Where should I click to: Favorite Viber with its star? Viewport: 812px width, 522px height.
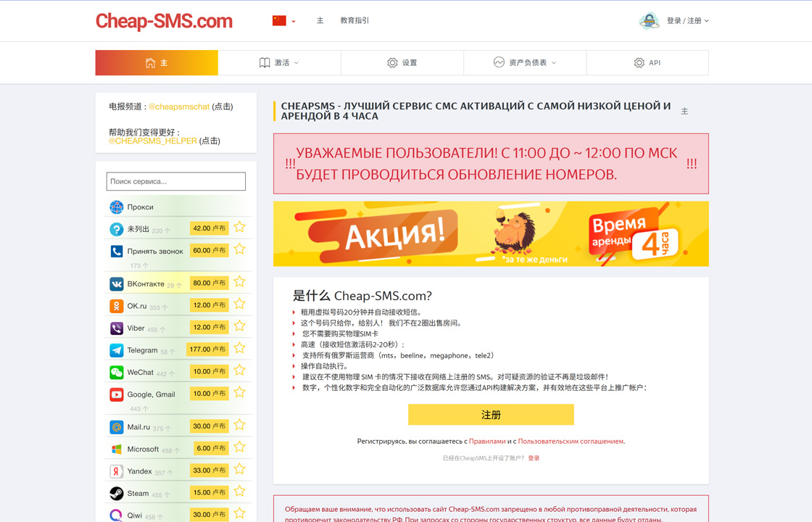pyautogui.click(x=239, y=326)
